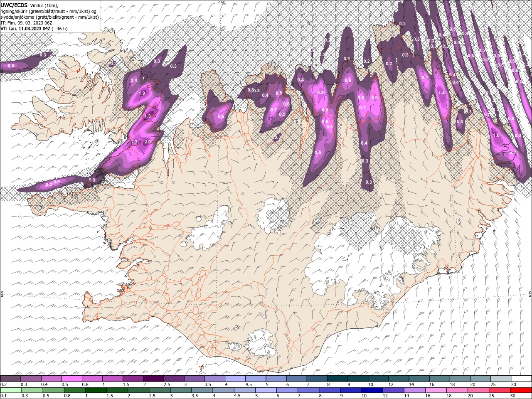Click the white top-row swatch at 30
The height and width of the screenshot is (399, 532).
click(x=521, y=379)
